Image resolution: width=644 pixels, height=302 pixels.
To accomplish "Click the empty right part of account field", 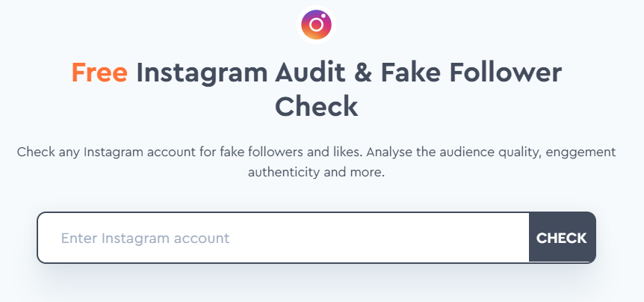I will click(378, 238).
